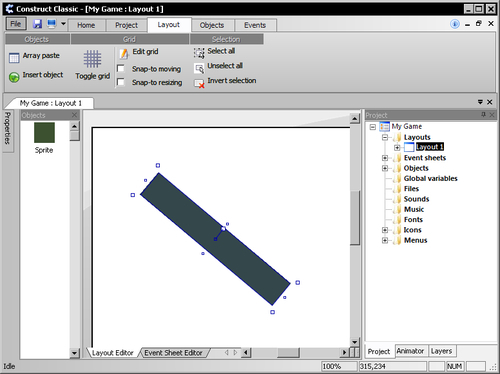Expand the Objects folder in Project tree
The height and width of the screenshot is (374, 500).
[x=385, y=168]
